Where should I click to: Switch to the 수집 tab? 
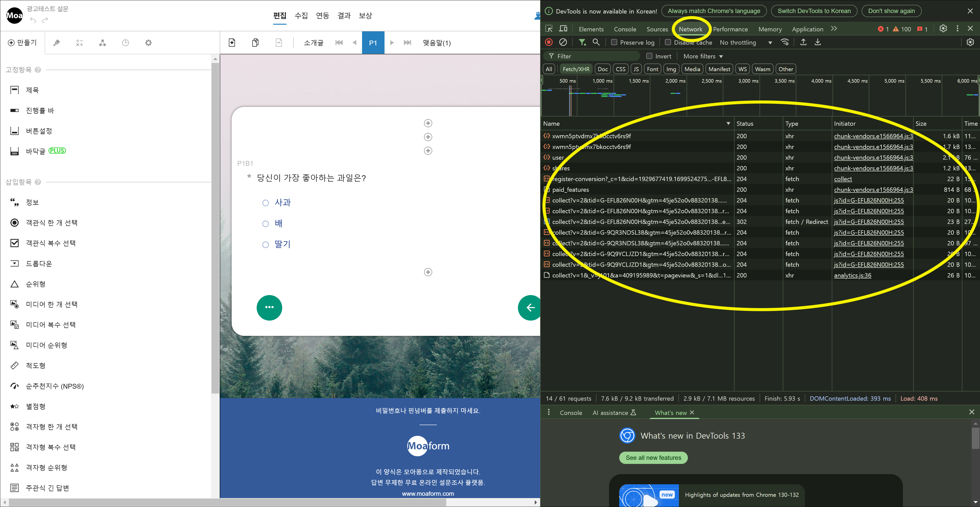pos(301,16)
